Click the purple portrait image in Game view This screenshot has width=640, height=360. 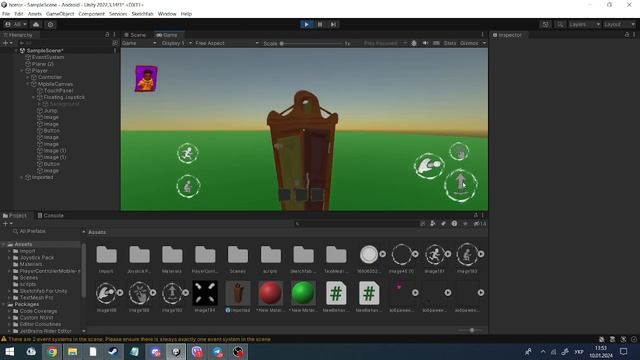146,79
